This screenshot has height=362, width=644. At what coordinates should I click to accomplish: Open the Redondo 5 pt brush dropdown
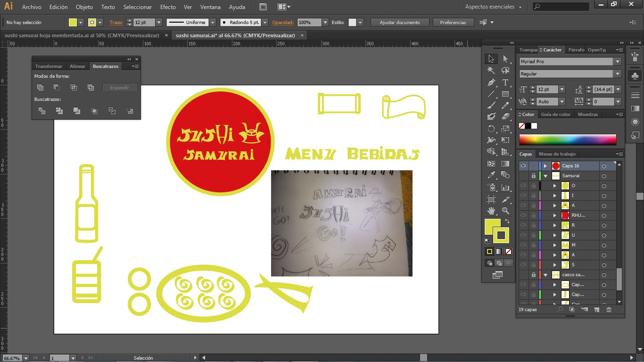coord(265,23)
